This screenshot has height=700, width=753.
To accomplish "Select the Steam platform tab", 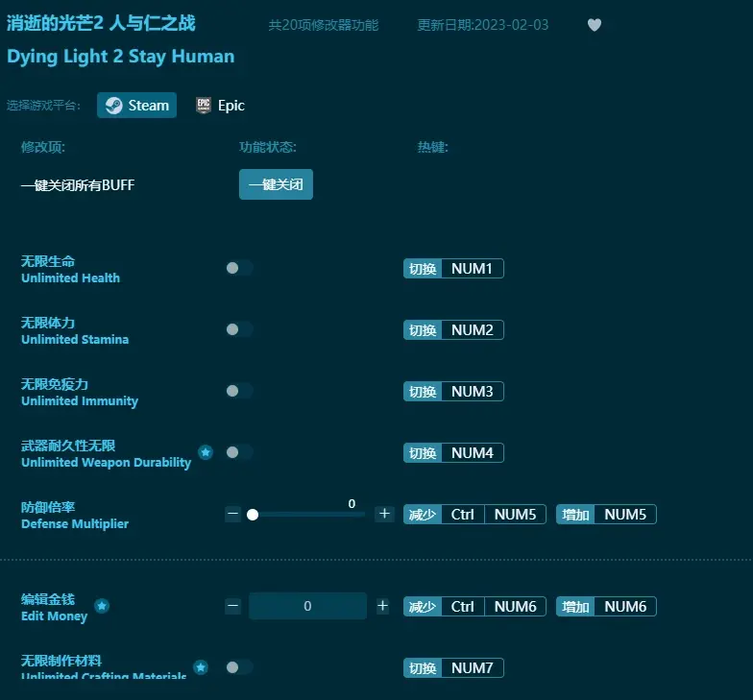I will [x=136, y=106].
